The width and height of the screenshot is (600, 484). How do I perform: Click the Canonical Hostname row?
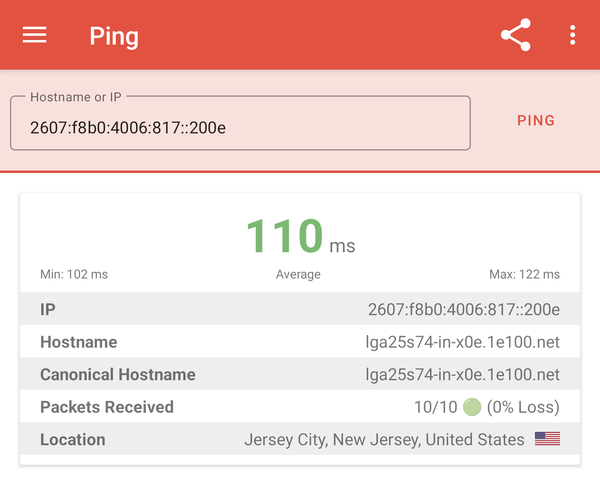(300, 375)
